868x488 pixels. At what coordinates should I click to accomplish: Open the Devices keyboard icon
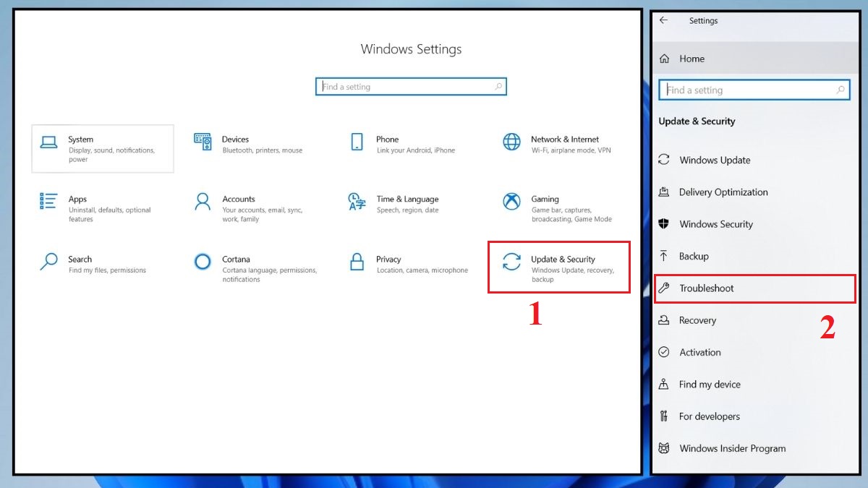coord(203,142)
